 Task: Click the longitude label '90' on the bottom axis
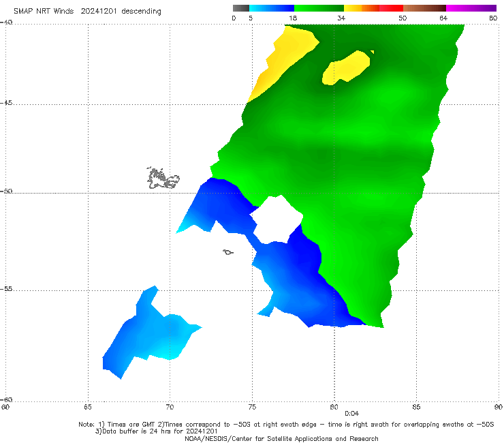pyautogui.click(x=499, y=407)
